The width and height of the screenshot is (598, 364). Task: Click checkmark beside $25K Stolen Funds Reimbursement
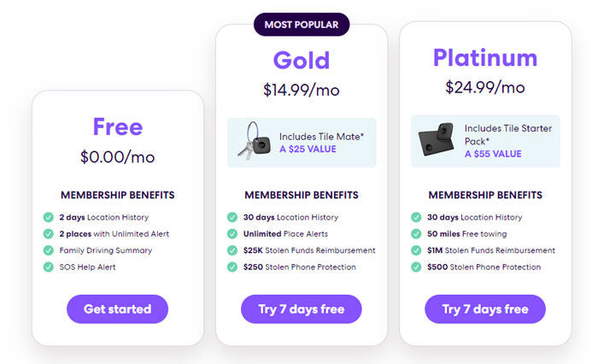click(x=232, y=250)
